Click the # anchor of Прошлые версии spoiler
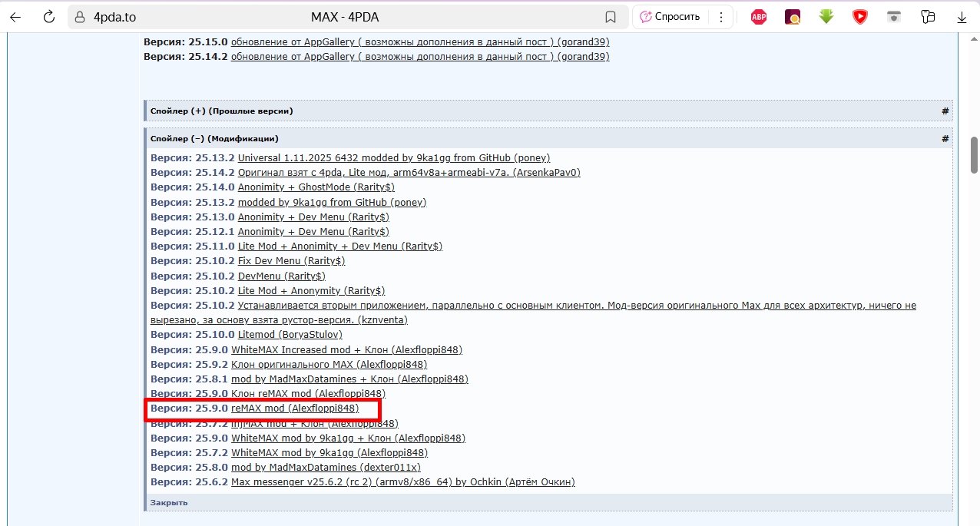This screenshot has height=526, width=980. pos(945,111)
